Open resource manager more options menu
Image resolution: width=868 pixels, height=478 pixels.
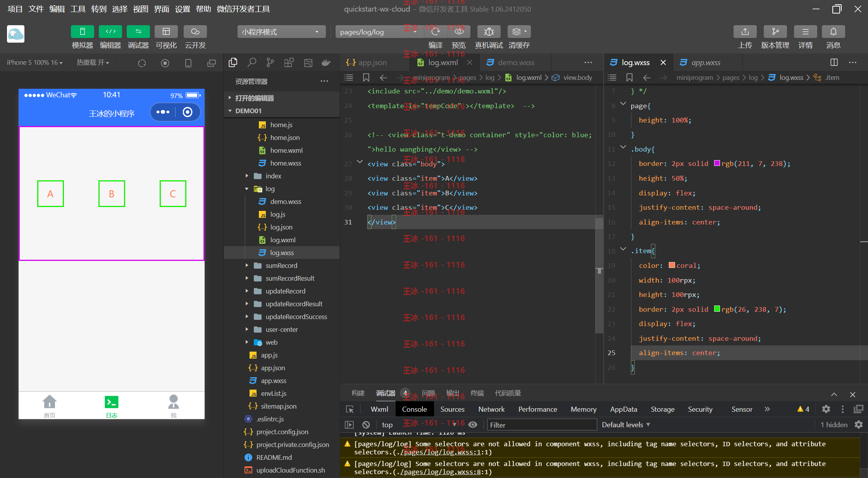[x=324, y=81]
